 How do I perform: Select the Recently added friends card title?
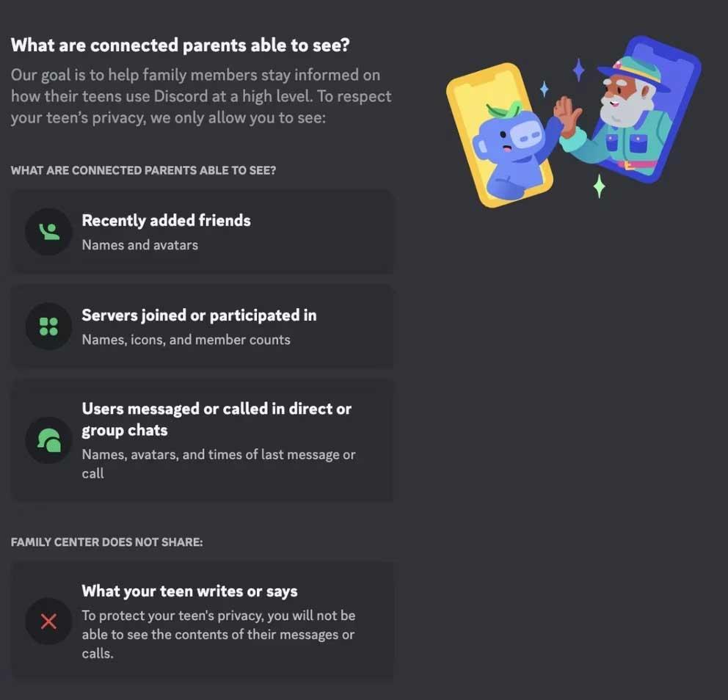coord(166,220)
